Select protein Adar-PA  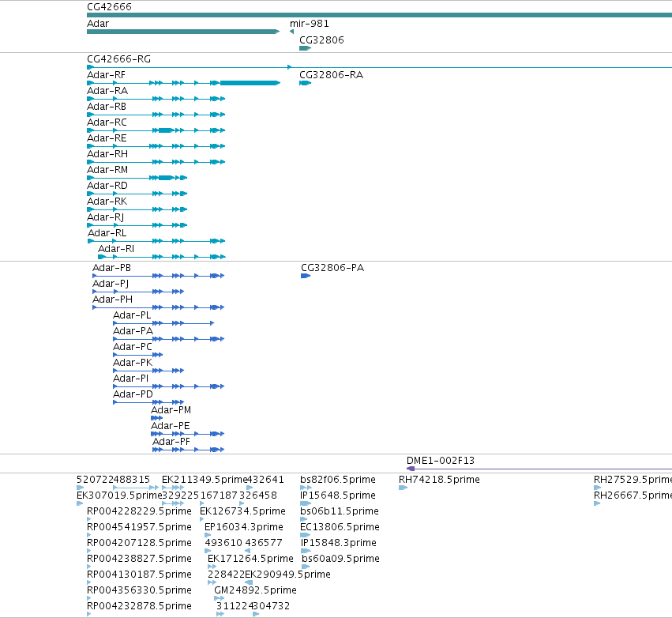click(x=133, y=331)
